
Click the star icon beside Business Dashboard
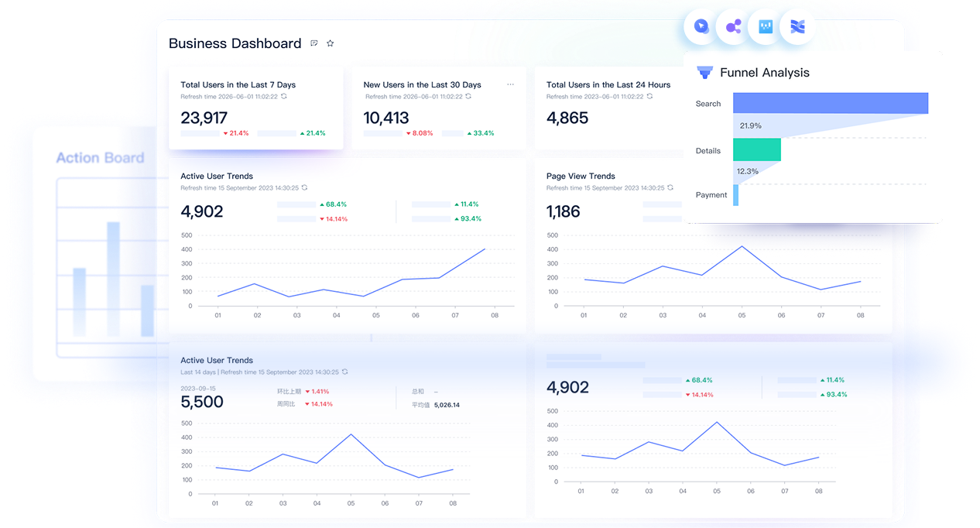pos(330,43)
